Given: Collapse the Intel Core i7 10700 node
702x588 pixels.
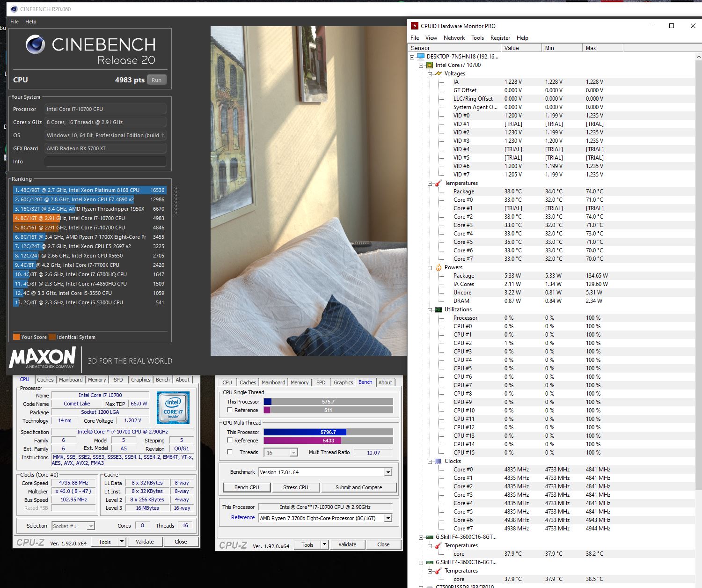Looking at the screenshot, I should coord(421,65).
